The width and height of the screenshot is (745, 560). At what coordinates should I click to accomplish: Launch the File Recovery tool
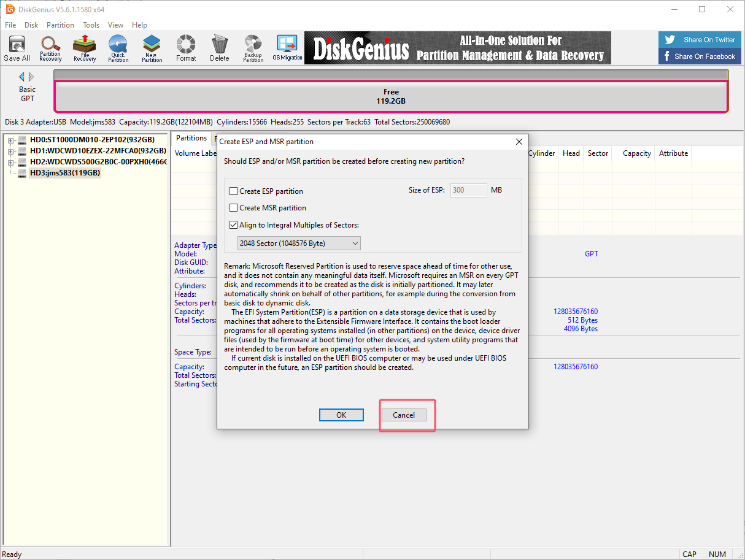pyautogui.click(x=85, y=48)
